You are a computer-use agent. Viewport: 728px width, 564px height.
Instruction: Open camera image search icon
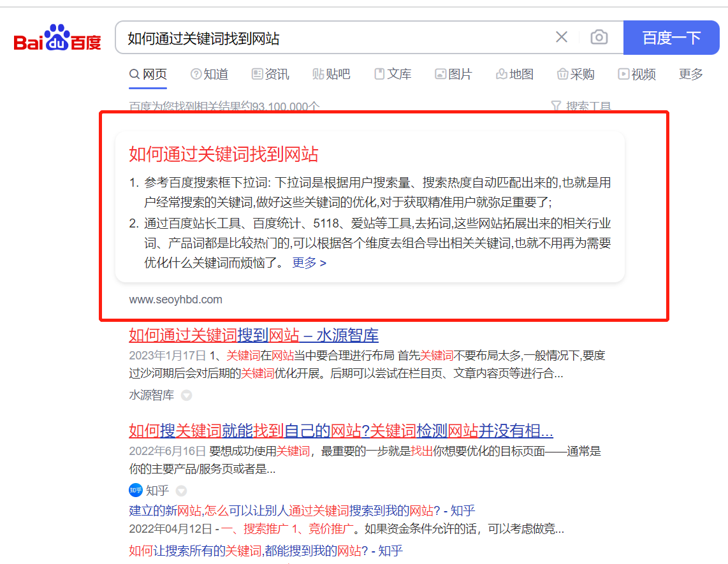coord(599,37)
